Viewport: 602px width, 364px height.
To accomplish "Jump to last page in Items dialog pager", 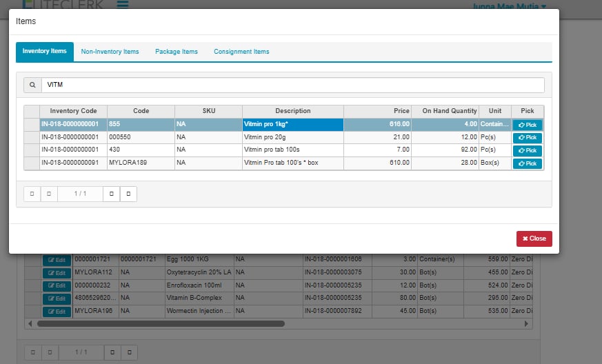I will (x=128, y=194).
